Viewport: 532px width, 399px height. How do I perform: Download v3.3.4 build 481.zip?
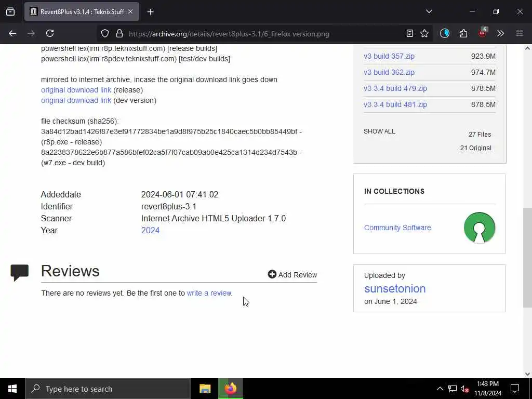pyautogui.click(x=395, y=104)
